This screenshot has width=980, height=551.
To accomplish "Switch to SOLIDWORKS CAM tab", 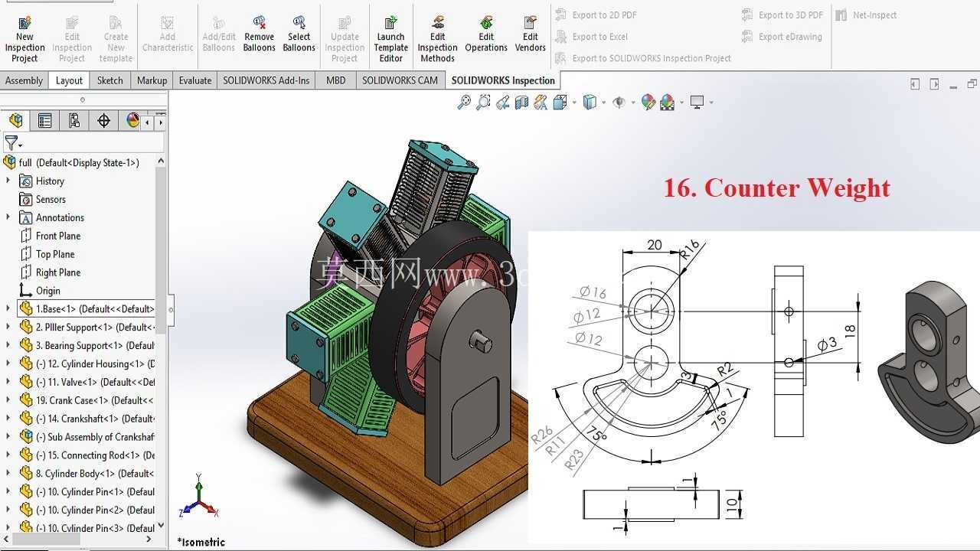I will tap(400, 80).
